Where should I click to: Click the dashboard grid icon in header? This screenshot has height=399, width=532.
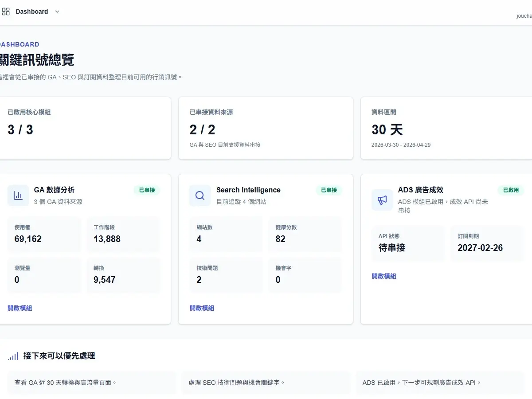pyautogui.click(x=6, y=12)
